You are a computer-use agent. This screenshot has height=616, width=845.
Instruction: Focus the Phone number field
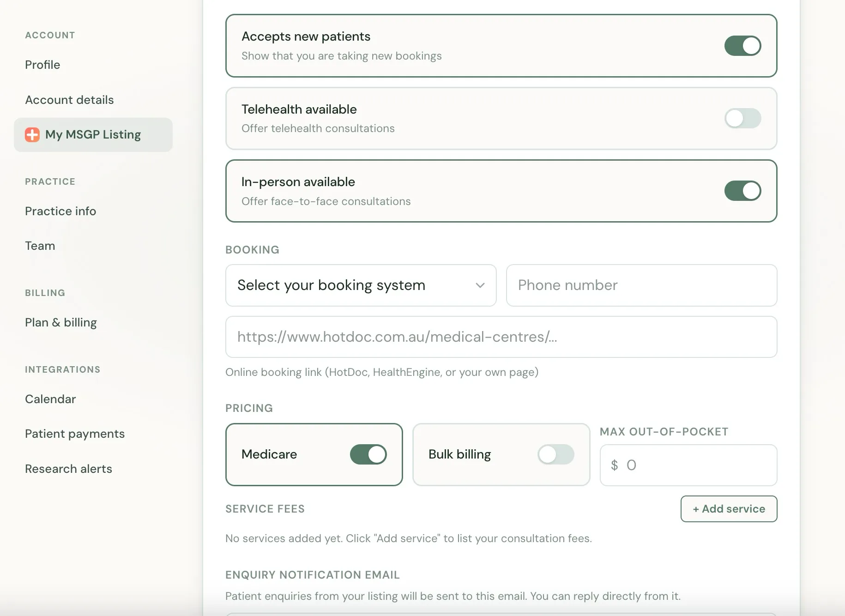641,285
